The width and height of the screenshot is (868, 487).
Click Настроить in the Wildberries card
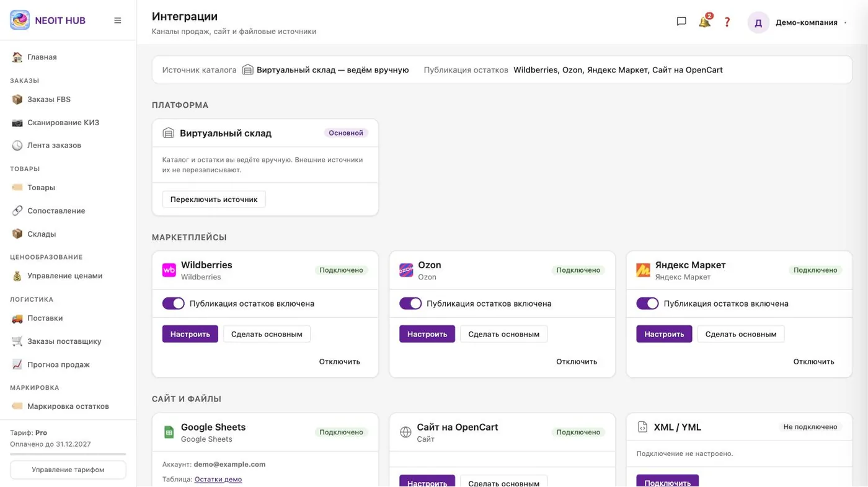coord(190,334)
